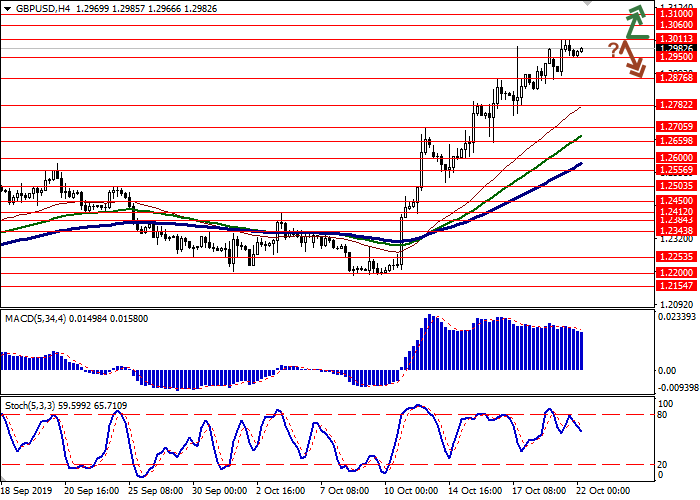Click the Stoch(5,3,3) indicator label
The height and width of the screenshot is (500, 700).
[33, 406]
